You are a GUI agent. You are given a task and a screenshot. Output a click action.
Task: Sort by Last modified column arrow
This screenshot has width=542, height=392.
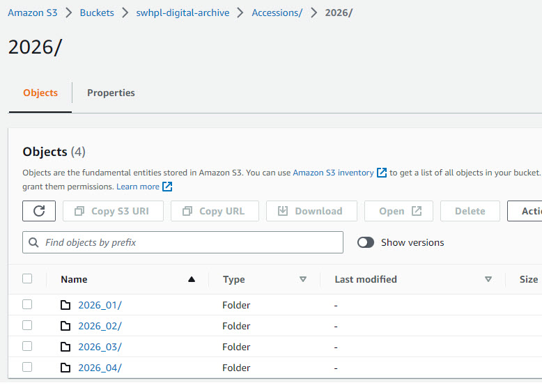(488, 279)
